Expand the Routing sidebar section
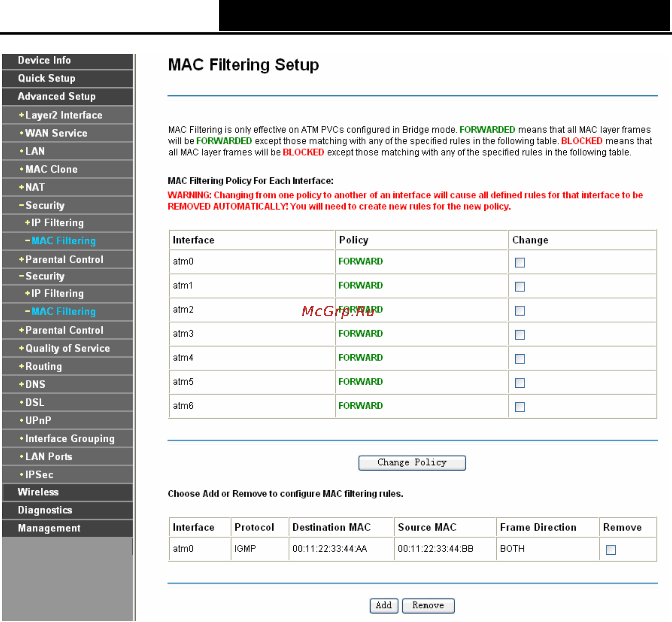The image size is (672, 622). [68, 366]
